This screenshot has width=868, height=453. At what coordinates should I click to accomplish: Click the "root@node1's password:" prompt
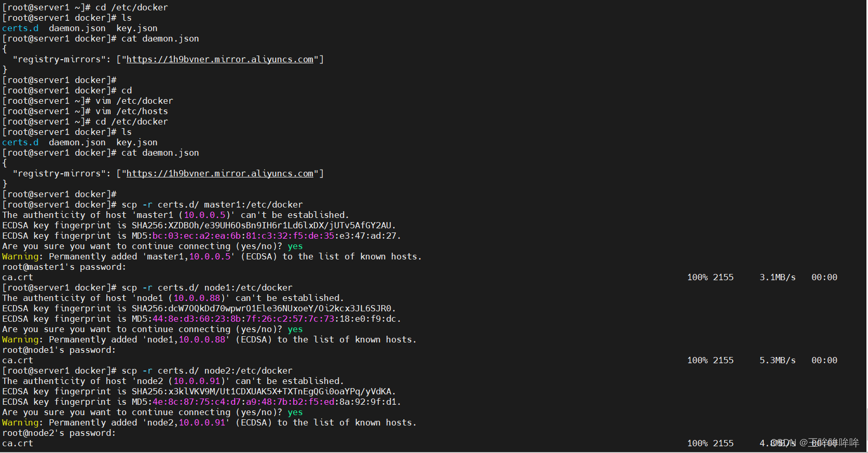[x=59, y=350]
